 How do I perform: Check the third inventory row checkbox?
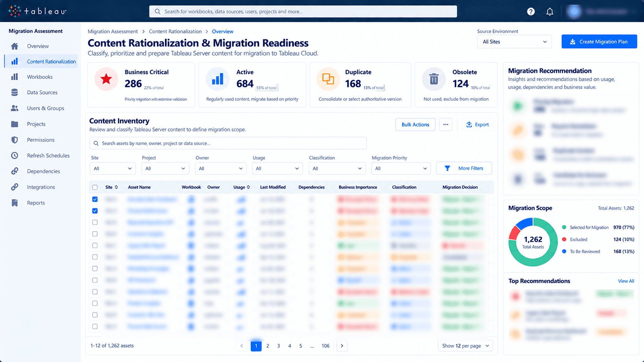pos(95,222)
